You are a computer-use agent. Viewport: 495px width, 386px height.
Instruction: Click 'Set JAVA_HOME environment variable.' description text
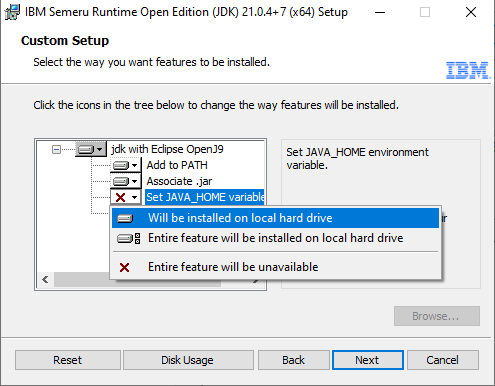coord(357,159)
